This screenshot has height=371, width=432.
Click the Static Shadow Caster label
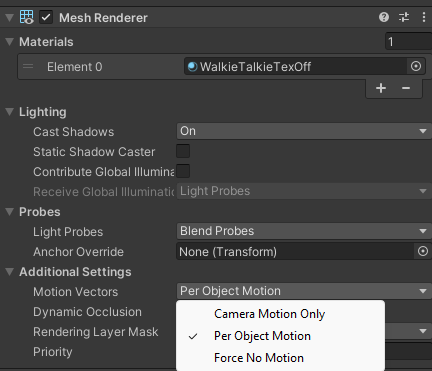tap(94, 152)
